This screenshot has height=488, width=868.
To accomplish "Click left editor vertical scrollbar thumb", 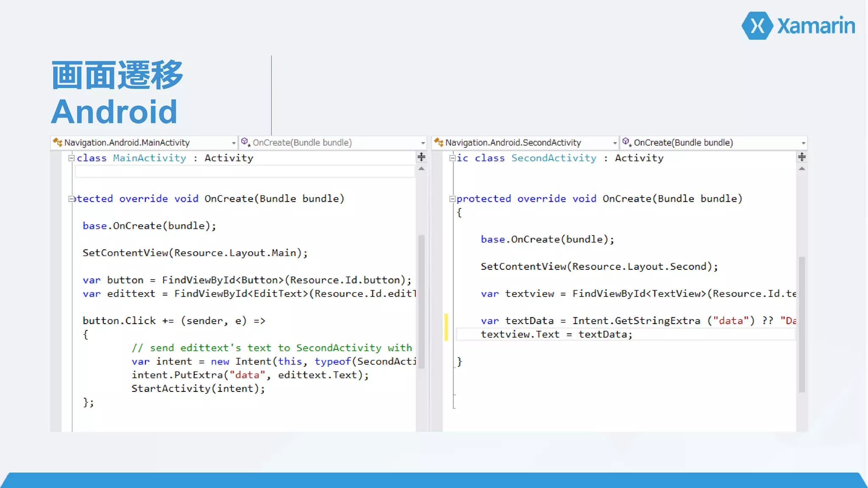I will 421,301.
